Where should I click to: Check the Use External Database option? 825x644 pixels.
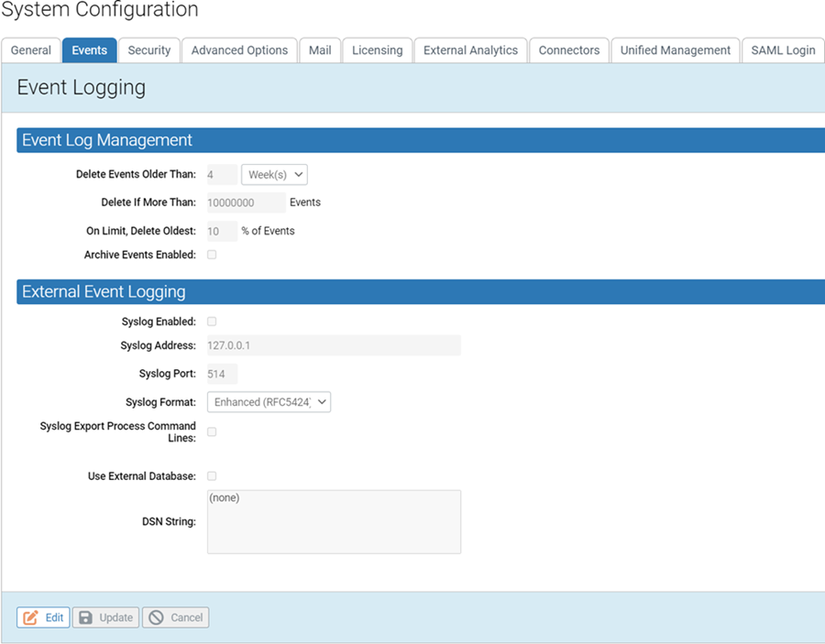211,475
